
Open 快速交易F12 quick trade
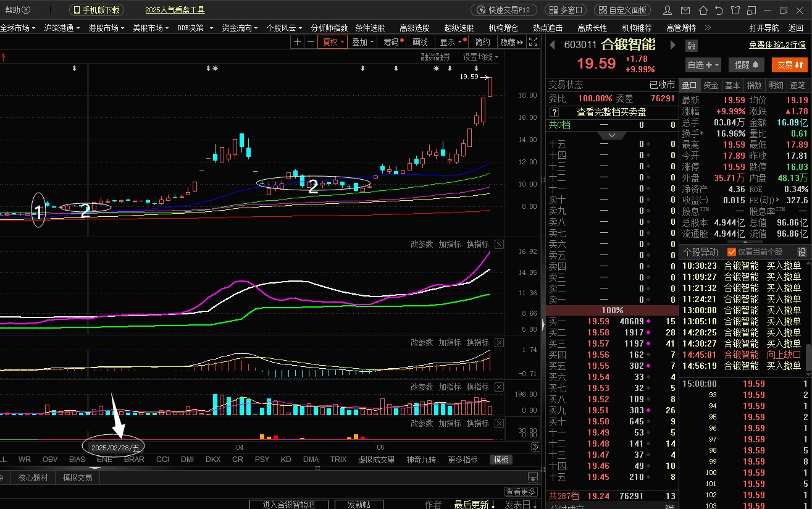coord(504,10)
